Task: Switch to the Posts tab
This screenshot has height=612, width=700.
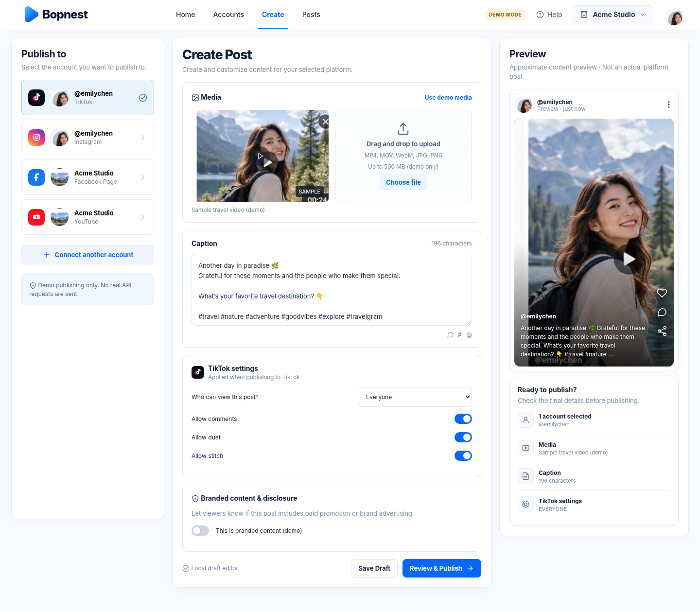Action: click(311, 15)
